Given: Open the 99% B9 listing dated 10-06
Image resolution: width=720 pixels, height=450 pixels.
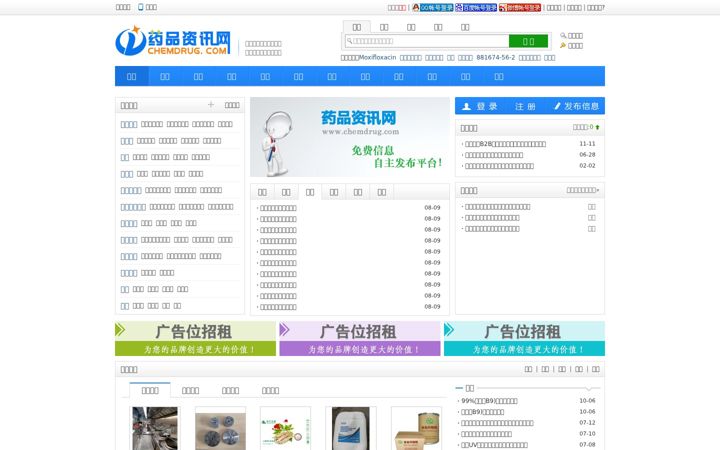Looking at the screenshot, I should coord(489,400).
